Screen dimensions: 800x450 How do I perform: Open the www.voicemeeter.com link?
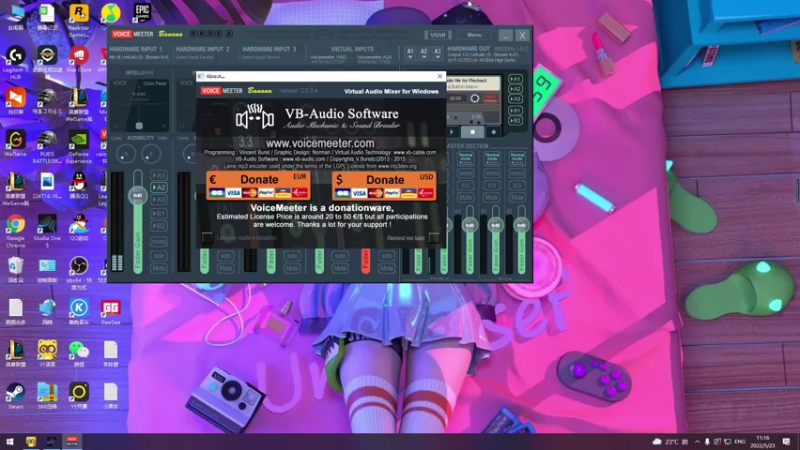tap(320, 143)
